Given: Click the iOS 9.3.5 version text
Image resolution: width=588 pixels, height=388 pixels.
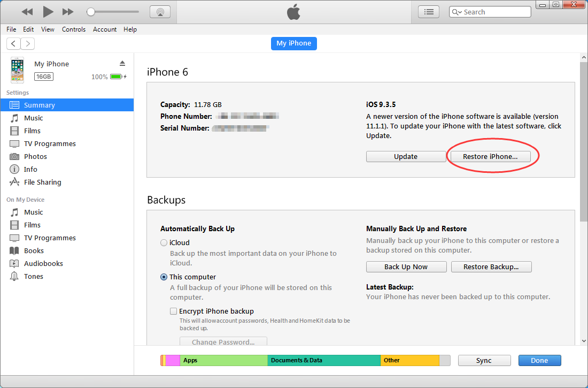Looking at the screenshot, I should 381,104.
